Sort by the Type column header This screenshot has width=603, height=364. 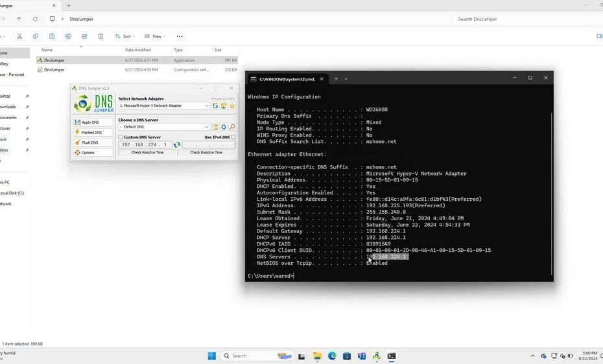tap(178, 50)
